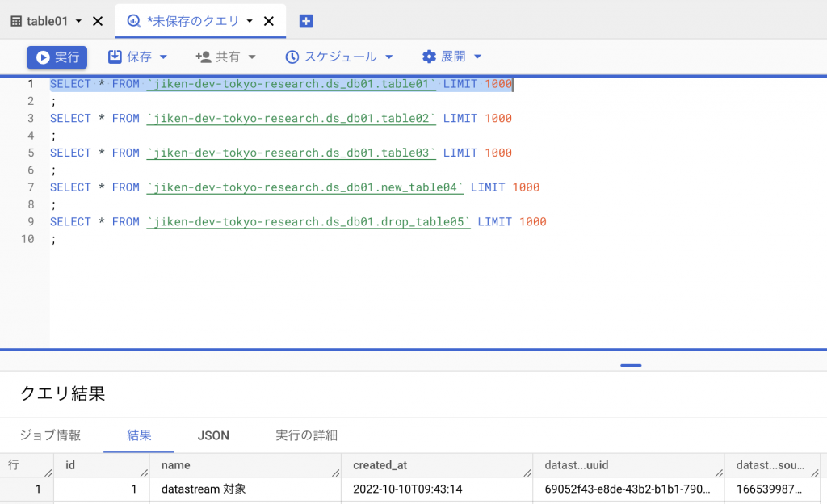Screen dimensions: 827x504
Task: Close the 未保存のクエリ tab
Action: click(269, 21)
